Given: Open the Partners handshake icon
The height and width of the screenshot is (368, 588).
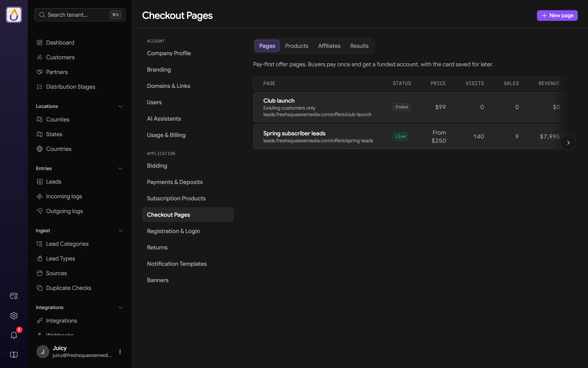Looking at the screenshot, I should click(39, 72).
